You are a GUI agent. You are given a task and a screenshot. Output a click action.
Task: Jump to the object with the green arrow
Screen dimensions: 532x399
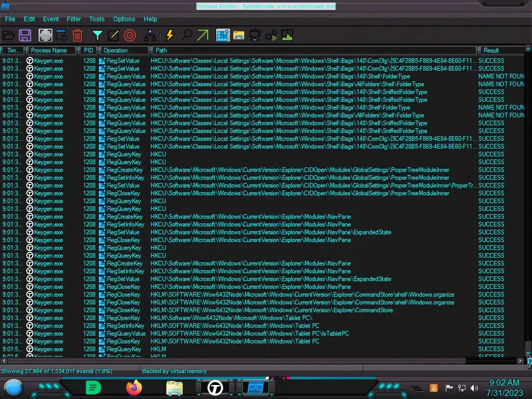point(203,35)
